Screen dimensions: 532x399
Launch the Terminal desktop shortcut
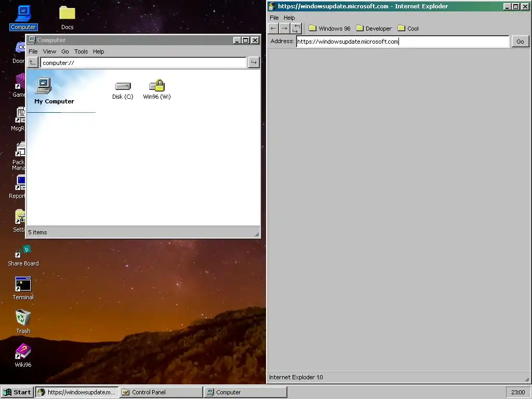click(23, 289)
